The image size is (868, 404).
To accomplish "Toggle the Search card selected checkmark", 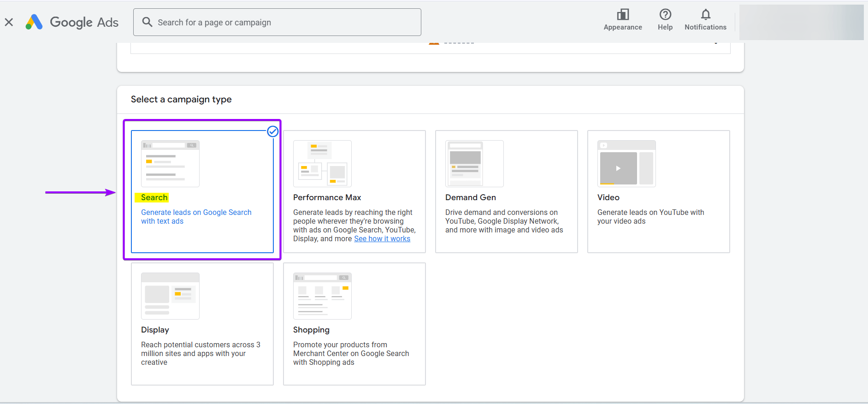I will coord(273,131).
